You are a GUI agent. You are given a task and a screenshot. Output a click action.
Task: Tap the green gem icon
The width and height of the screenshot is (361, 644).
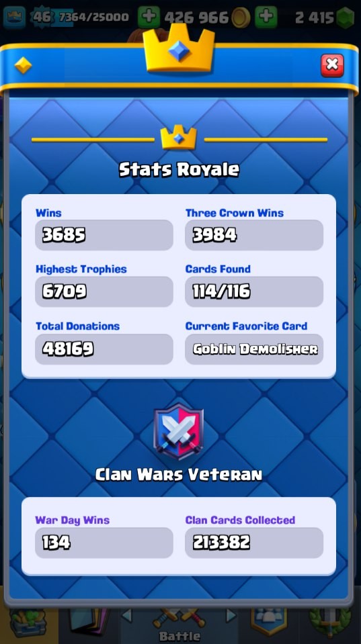tap(346, 17)
